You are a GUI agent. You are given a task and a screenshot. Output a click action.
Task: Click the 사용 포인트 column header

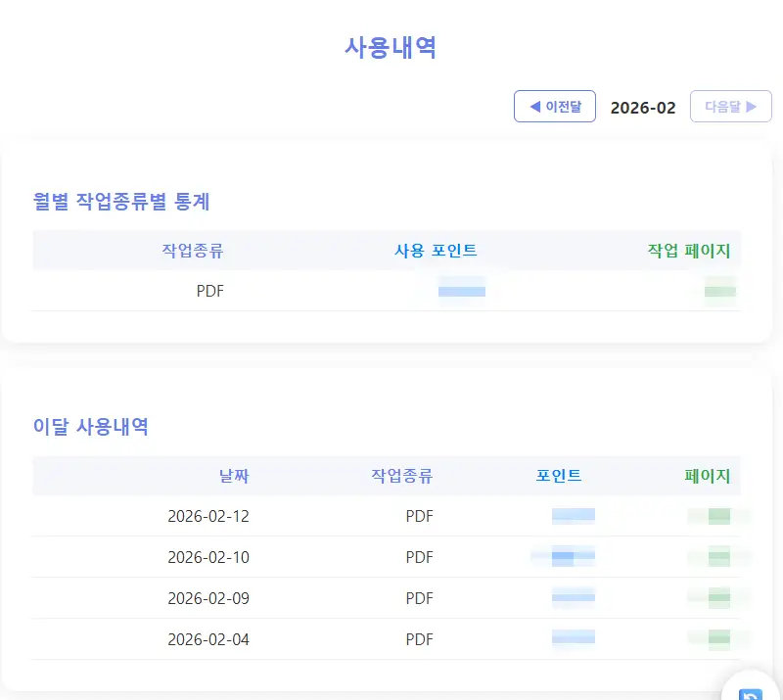click(434, 250)
